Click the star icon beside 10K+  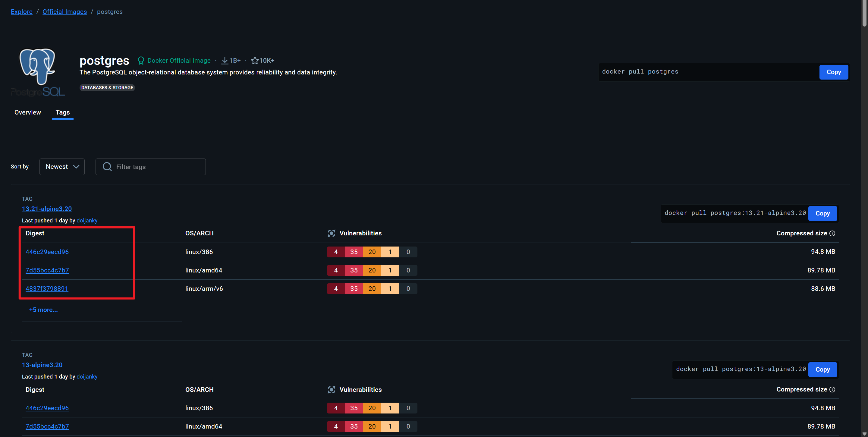[255, 61]
